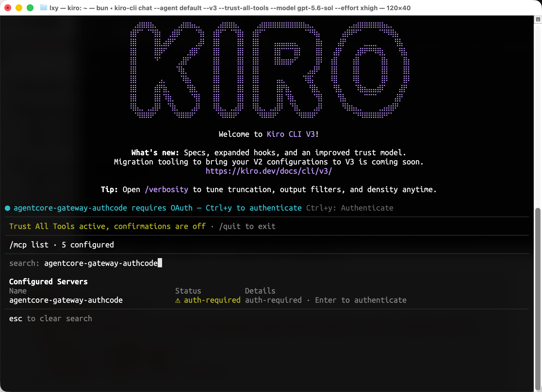542x392 pixels.
Task: Click the Status column header
Action: click(188, 291)
